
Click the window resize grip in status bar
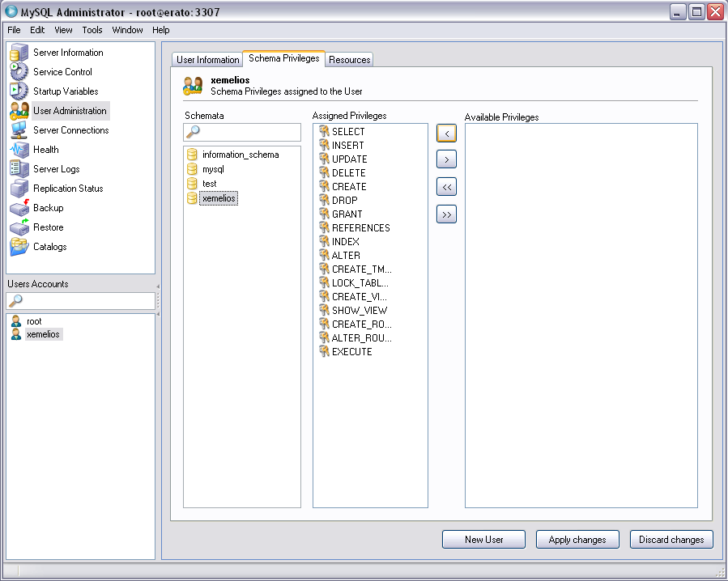tap(720, 572)
